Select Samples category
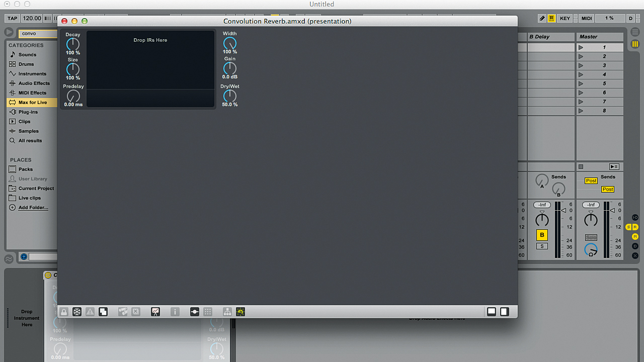644x362 pixels. (x=28, y=131)
